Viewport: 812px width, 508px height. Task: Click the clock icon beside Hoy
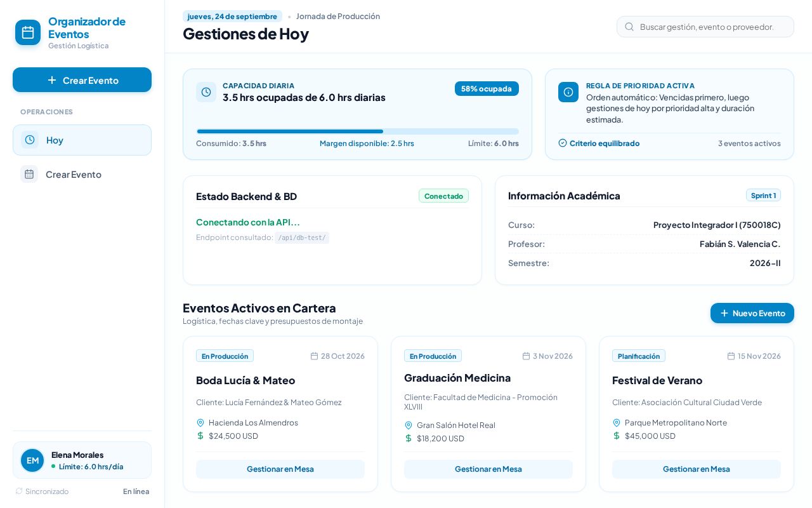[x=30, y=140]
